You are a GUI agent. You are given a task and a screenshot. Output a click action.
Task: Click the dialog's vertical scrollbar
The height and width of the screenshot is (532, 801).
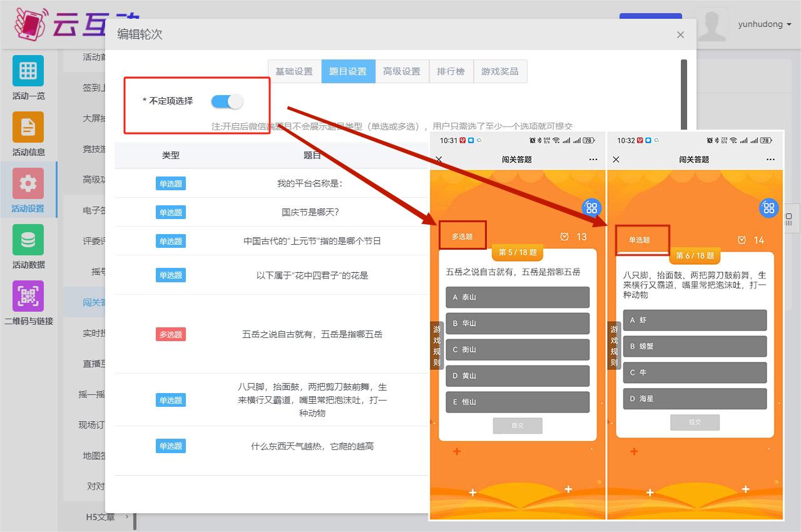pyautogui.click(x=683, y=94)
